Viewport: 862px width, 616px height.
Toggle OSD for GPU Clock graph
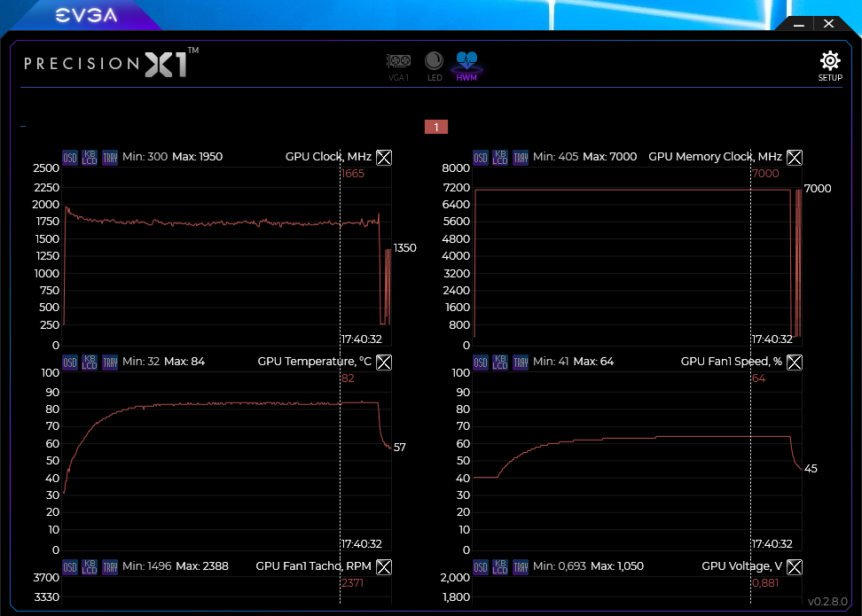(70, 158)
